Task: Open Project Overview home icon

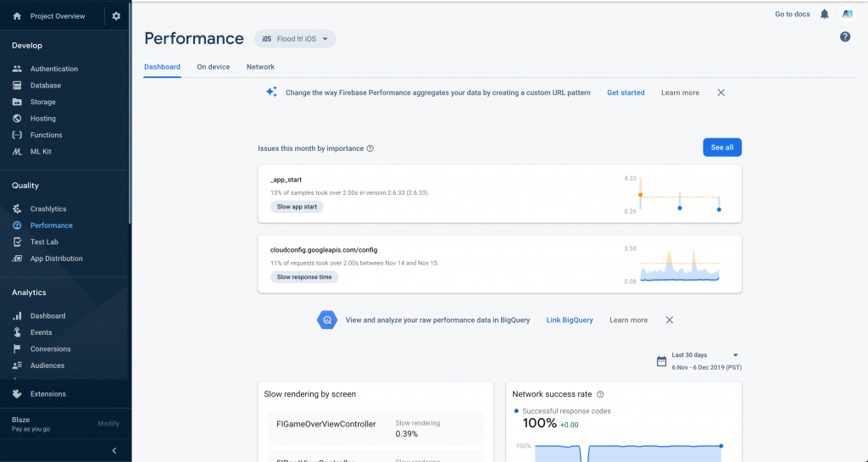Action: (x=17, y=16)
